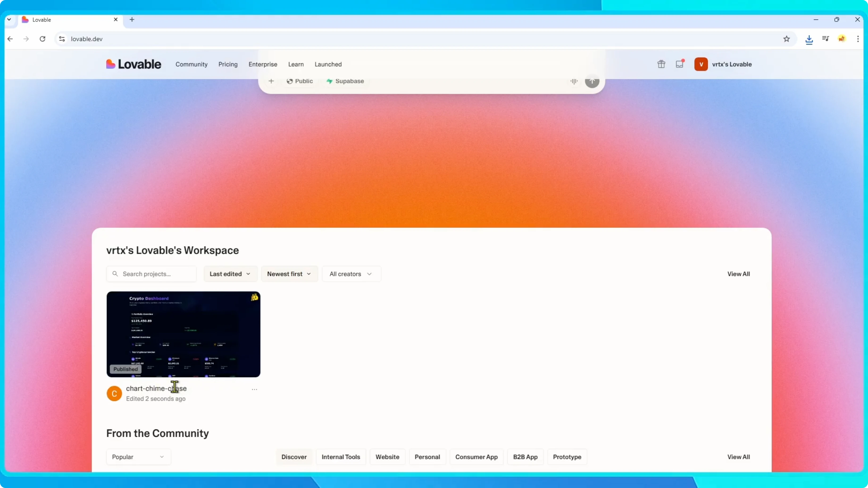Open the Launched nav item
This screenshot has height=488, width=868.
(x=328, y=64)
